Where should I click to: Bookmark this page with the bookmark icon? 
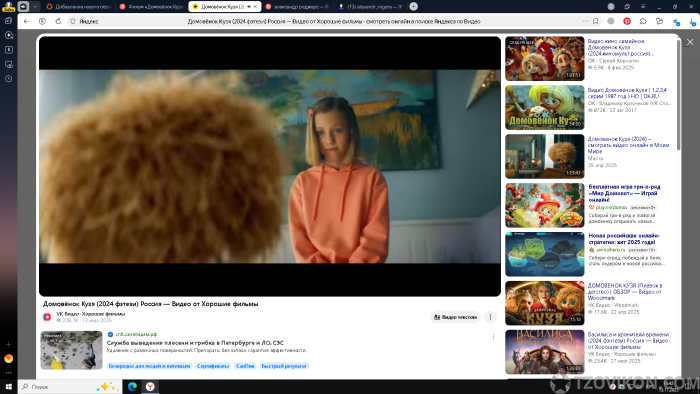pos(596,21)
